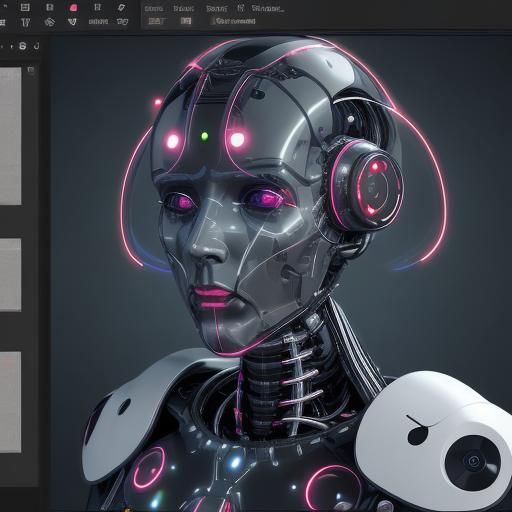The width and height of the screenshot is (512, 512).
Task: Click the curved J icon beside the B icon
Action: pos(37,46)
